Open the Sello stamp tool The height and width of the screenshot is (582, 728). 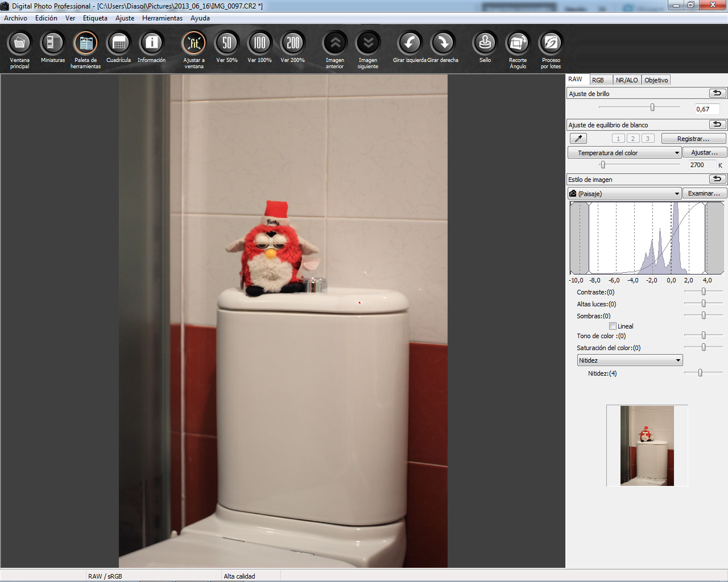tap(485, 47)
